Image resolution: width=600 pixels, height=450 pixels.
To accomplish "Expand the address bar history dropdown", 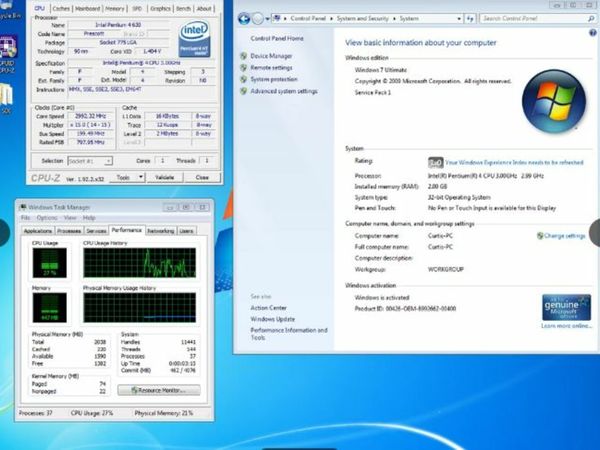I will pyautogui.click(x=459, y=18).
